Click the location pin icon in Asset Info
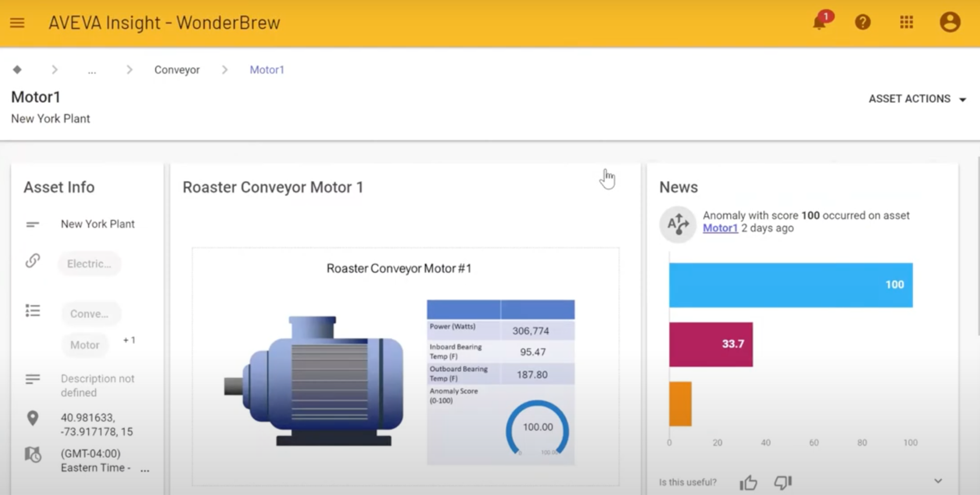This screenshot has height=495, width=980. click(33, 418)
